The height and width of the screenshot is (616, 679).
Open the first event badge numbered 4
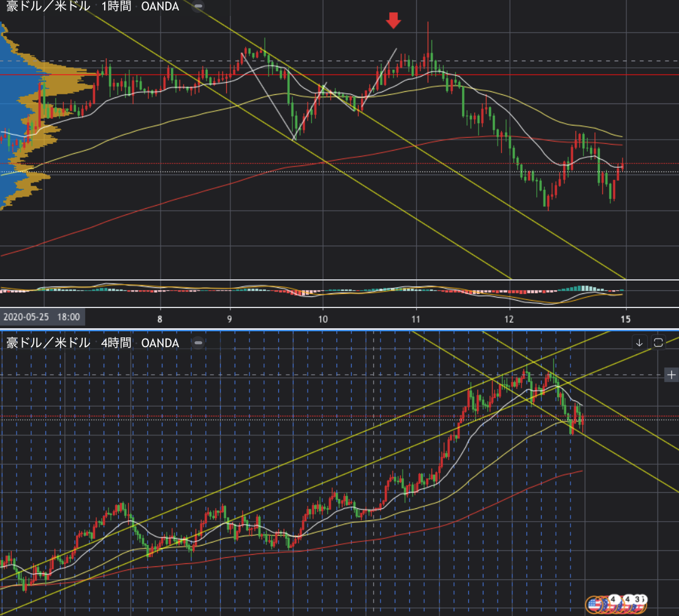tap(613, 599)
